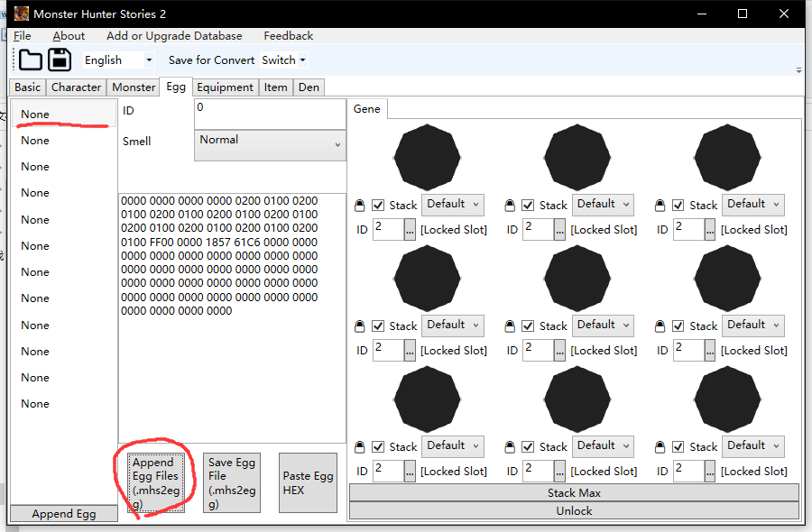
Task: Click the top-middle gene octagon image
Action: point(577,157)
